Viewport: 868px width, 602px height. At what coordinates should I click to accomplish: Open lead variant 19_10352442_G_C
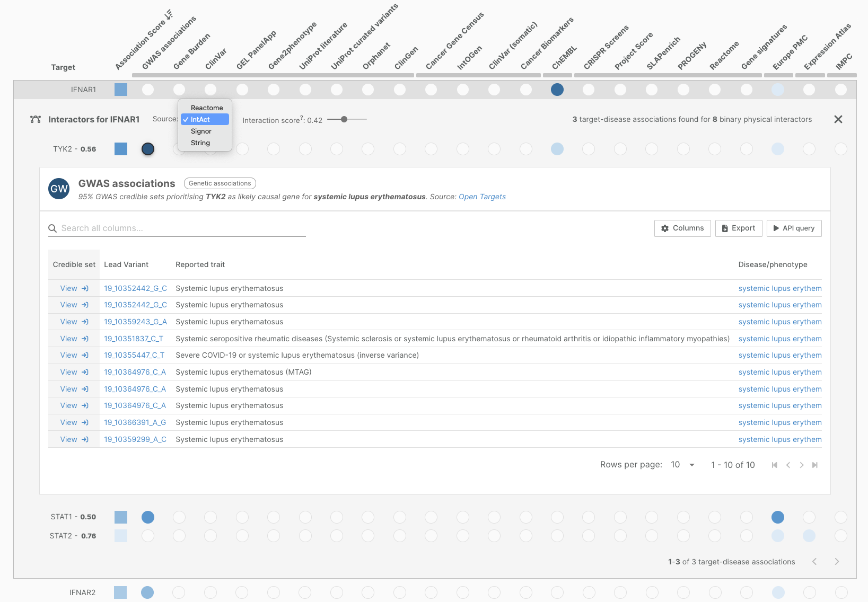pos(135,288)
